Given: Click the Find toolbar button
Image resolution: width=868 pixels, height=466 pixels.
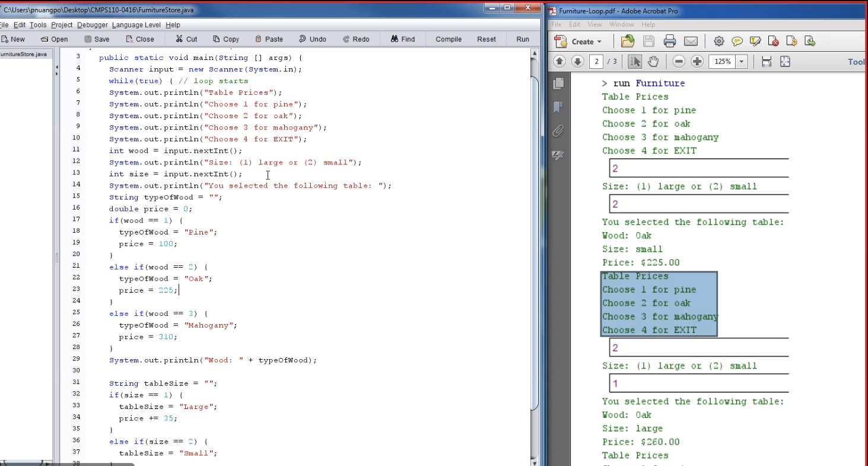Looking at the screenshot, I should 403,39.
